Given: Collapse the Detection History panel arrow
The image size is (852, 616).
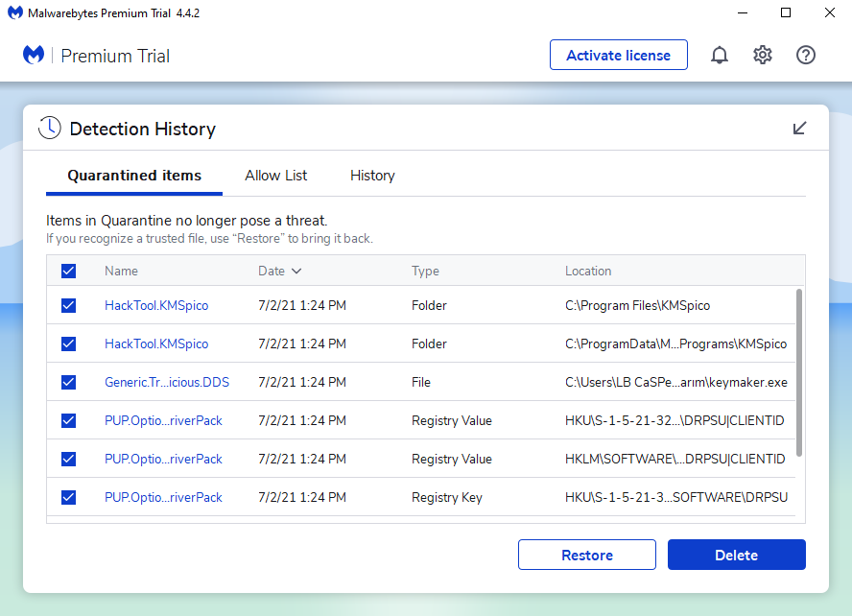Looking at the screenshot, I should [799, 129].
